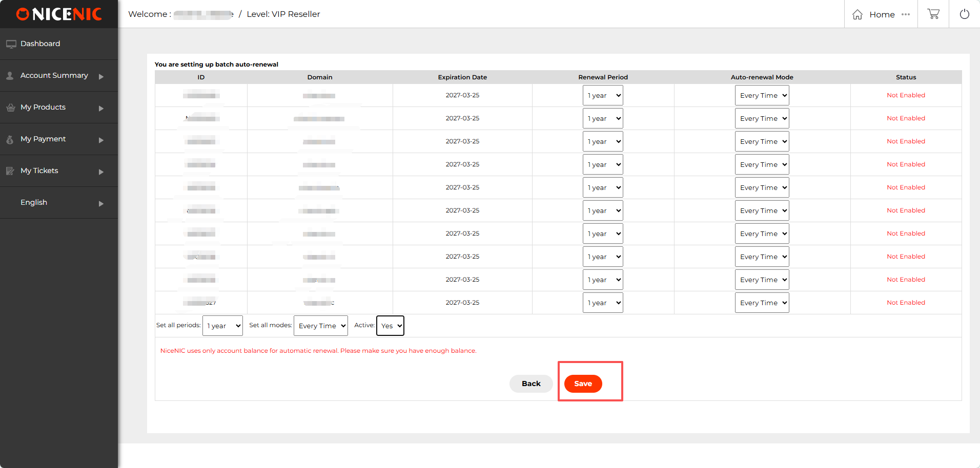Click the Expiration Date column header
The height and width of the screenshot is (468, 980).
click(462, 77)
